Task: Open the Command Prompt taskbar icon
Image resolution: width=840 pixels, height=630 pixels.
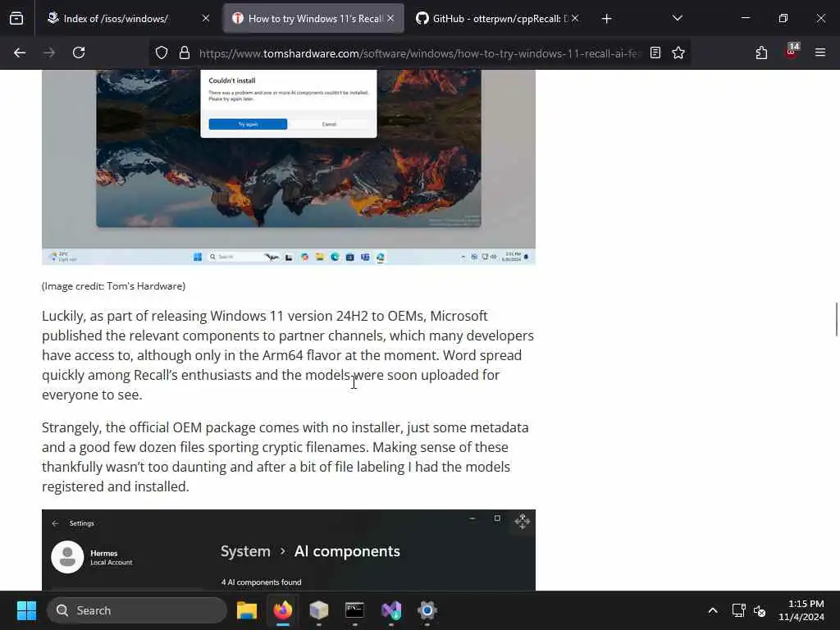Action: [x=354, y=610]
